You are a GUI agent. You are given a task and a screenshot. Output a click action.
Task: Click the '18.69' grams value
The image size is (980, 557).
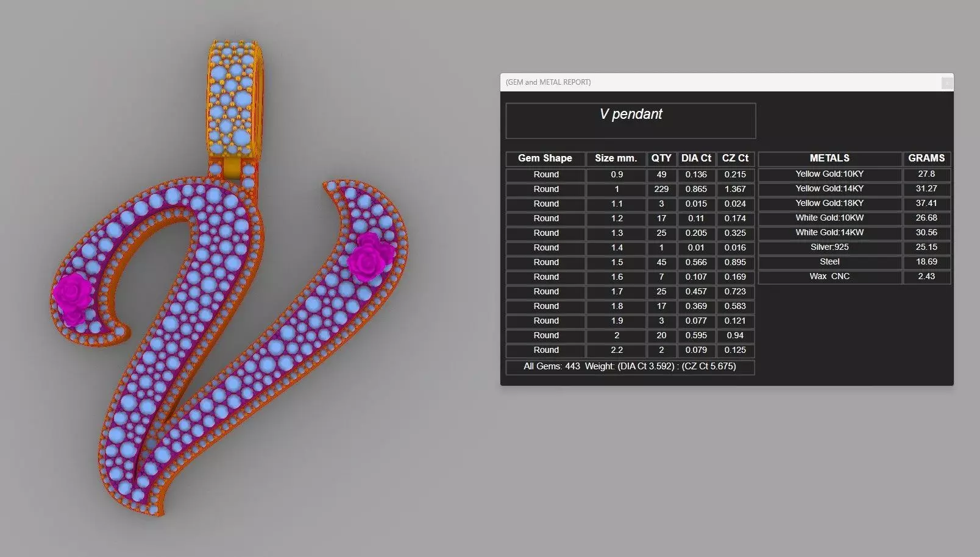[927, 262]
